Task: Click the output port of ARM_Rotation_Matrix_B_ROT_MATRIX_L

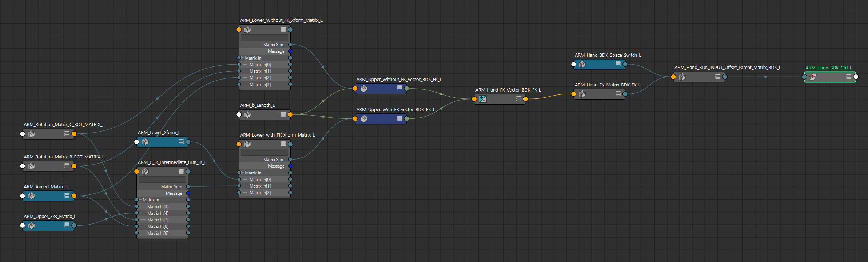Action: coord(74,166)
